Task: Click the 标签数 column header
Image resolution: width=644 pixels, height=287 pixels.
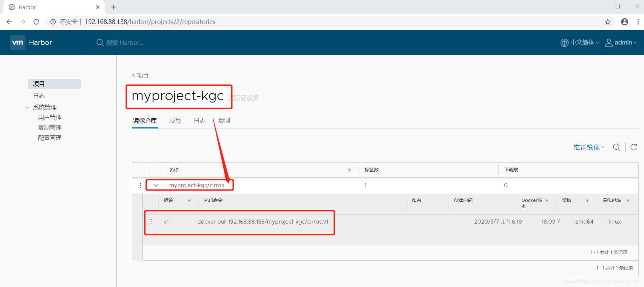Action: 372,170
